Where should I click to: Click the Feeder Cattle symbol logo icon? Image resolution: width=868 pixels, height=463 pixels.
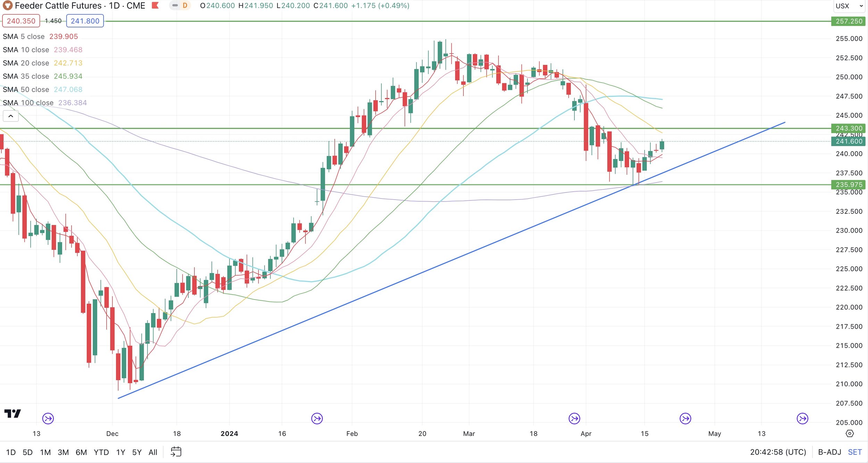click(x=7, y=6)
